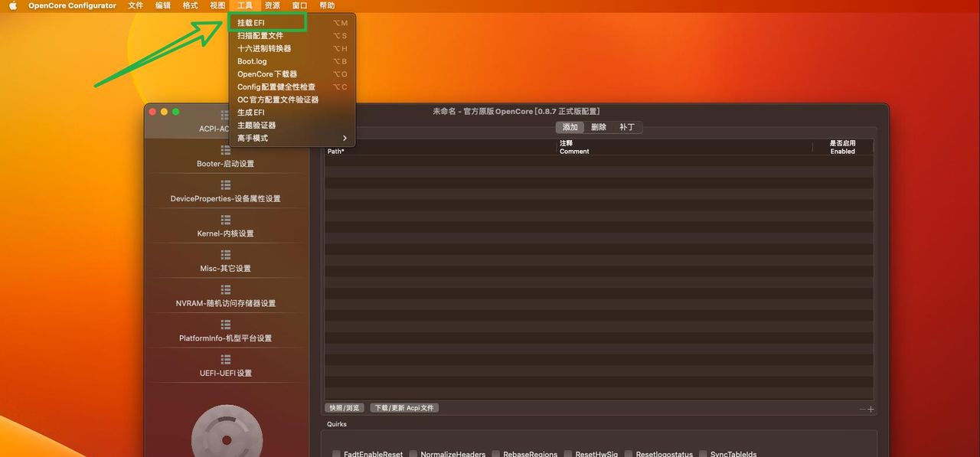Click the green zoom window button
This screenshot has width=980, height=457.
point(175,112)
